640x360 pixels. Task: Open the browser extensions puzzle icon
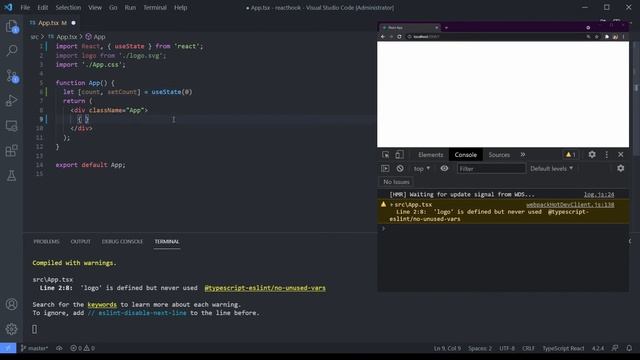(607, 37)
